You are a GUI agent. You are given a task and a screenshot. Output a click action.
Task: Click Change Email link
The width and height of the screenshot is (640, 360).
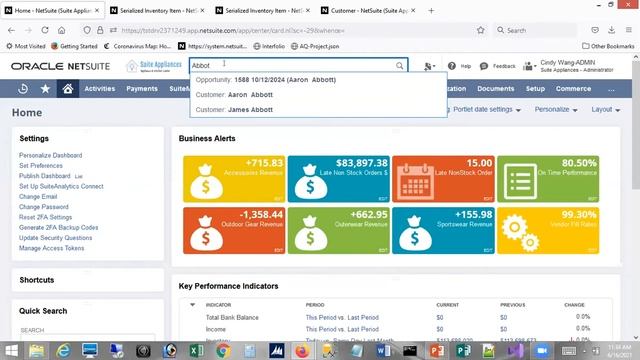38,197
